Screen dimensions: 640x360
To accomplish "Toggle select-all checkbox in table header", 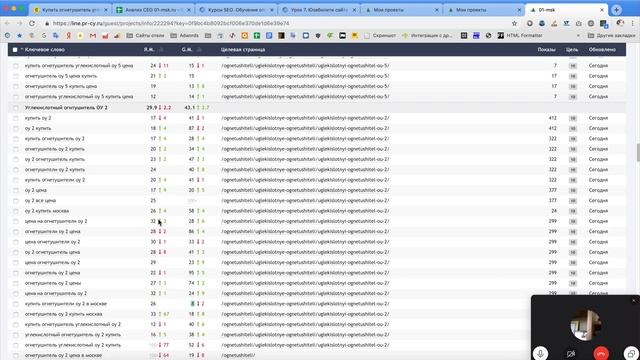I will pos(15,50).
